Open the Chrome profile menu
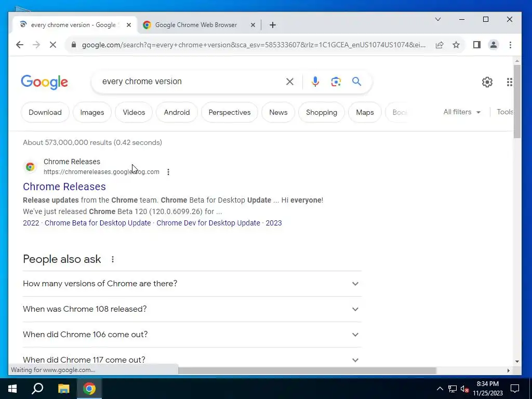This screenshot has height=399, width=532. pos(494,45)
